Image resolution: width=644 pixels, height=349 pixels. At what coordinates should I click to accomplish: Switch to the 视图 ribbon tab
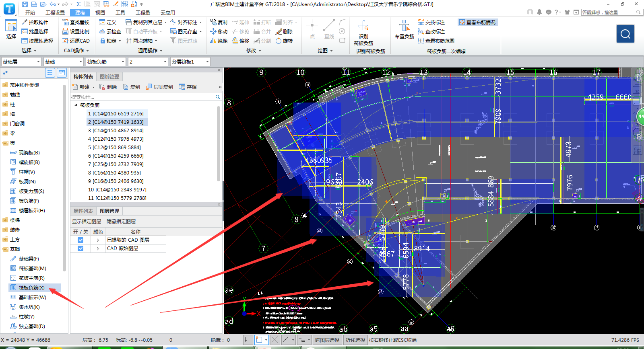(x=100, y=12)
